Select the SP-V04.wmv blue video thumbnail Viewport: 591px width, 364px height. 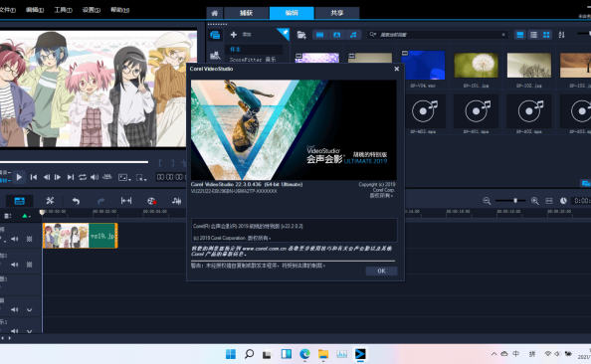423,66
